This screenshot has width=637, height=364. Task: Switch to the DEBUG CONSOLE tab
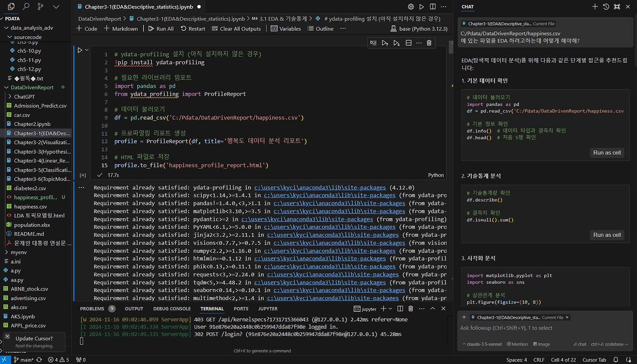point(172,309)
